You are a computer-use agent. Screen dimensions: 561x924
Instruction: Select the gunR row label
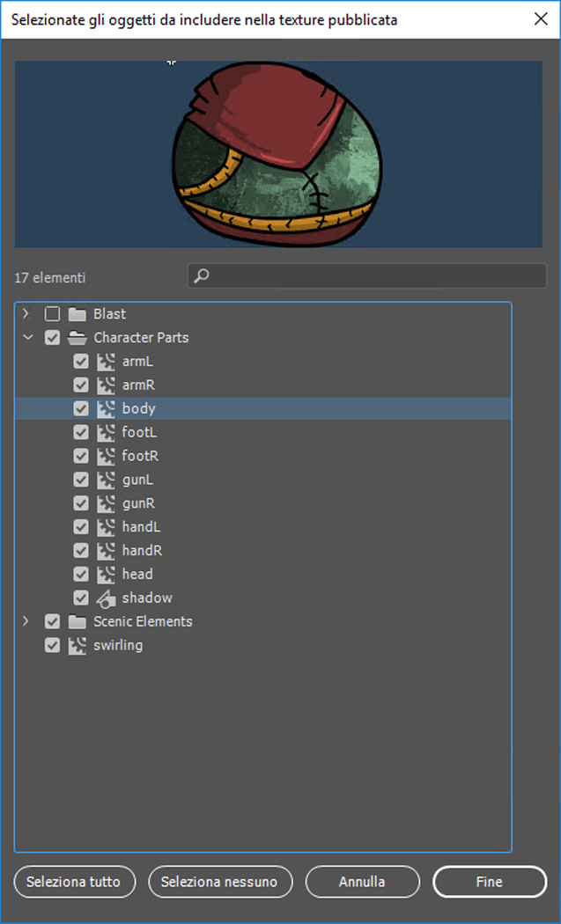click(138, 504)
